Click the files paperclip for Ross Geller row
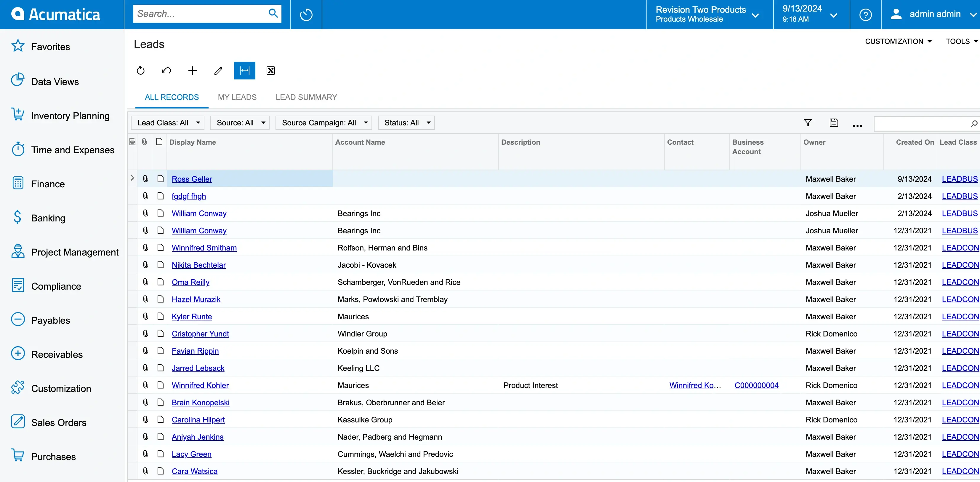 145,178
